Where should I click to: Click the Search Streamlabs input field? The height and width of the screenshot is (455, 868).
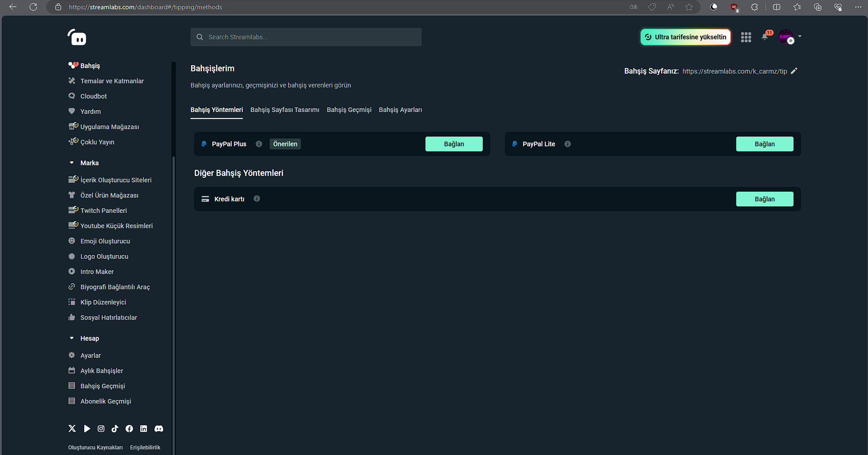click(306, 37)
